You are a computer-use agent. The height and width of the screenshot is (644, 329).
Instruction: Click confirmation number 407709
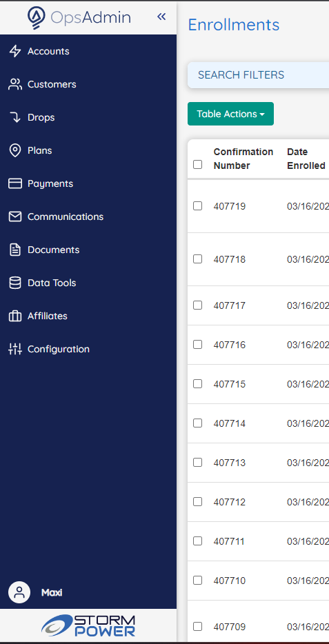[x=230, y=627]
